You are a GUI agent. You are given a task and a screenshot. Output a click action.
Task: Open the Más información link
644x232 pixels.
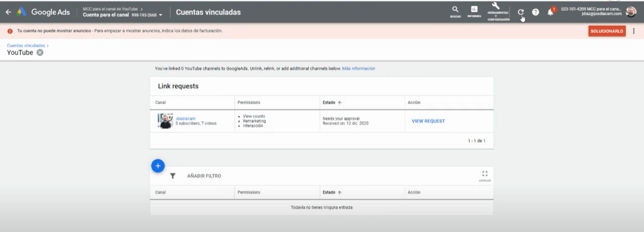pos(358,68)
